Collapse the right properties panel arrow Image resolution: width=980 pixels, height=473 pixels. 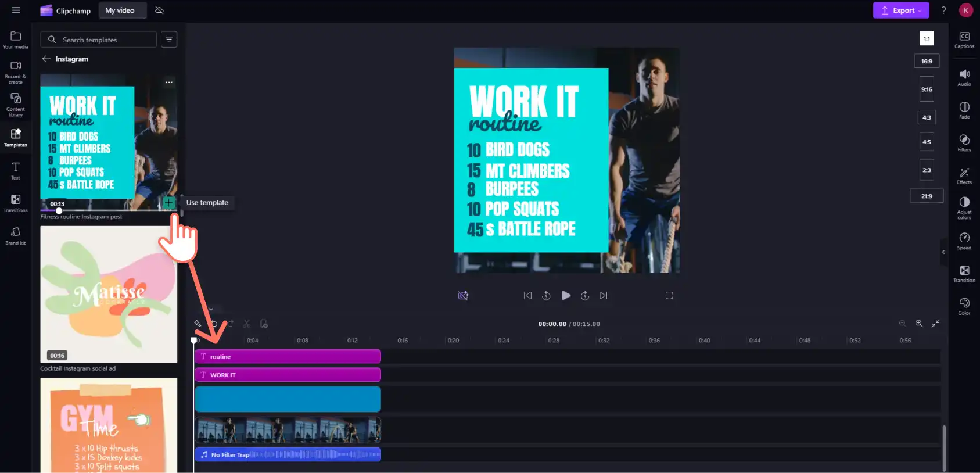(x=943, y=252)
